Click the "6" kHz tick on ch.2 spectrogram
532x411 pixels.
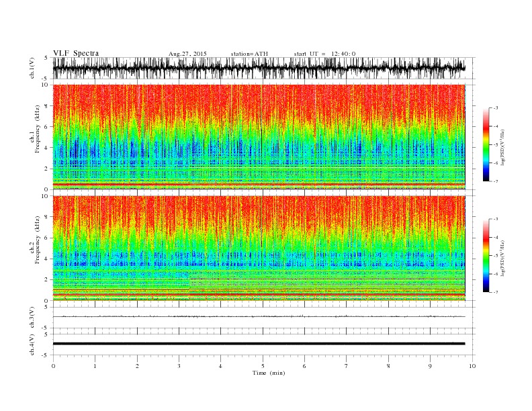tap(47, 238)
